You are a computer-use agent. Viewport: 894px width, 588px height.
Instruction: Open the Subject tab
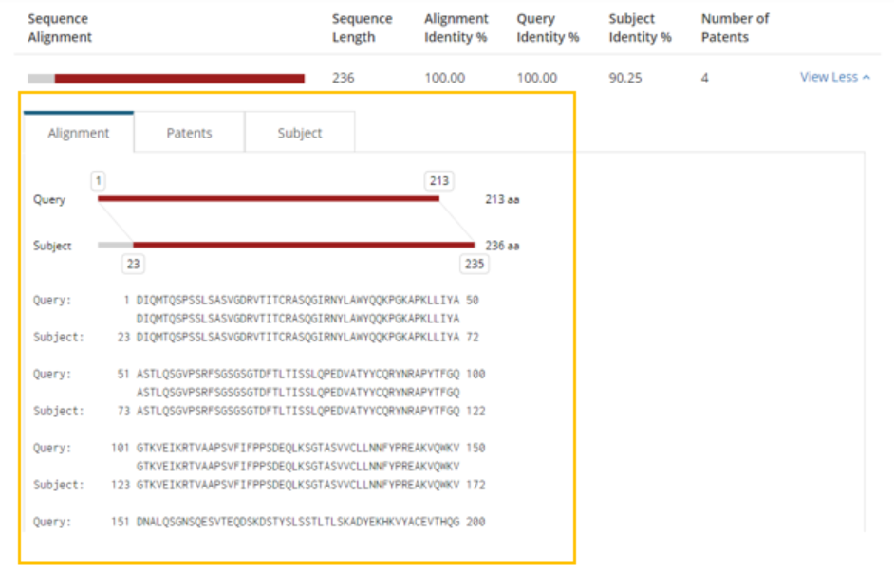click(300, 133)
